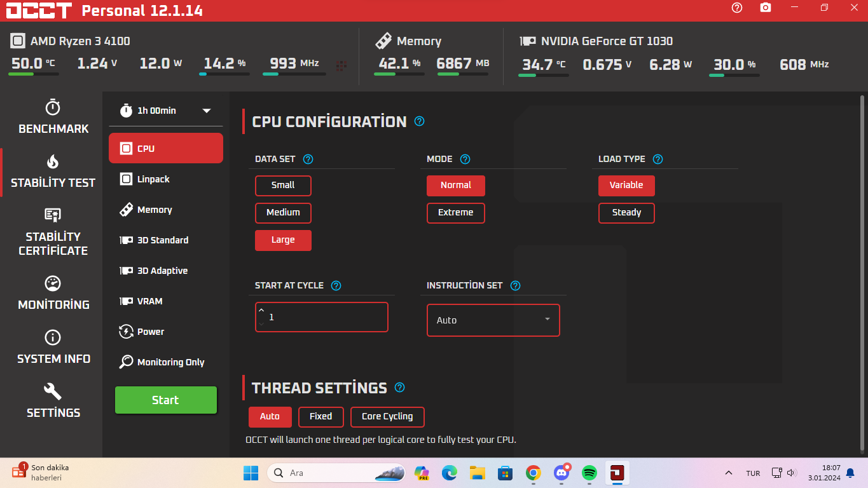
Task: Switch to the Stability Test section
Action: click(53, 172)
